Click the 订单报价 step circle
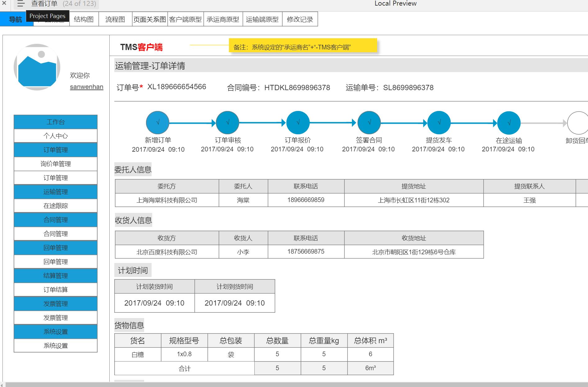The height and width of the screenshot is (387, 588). (298, 122)
